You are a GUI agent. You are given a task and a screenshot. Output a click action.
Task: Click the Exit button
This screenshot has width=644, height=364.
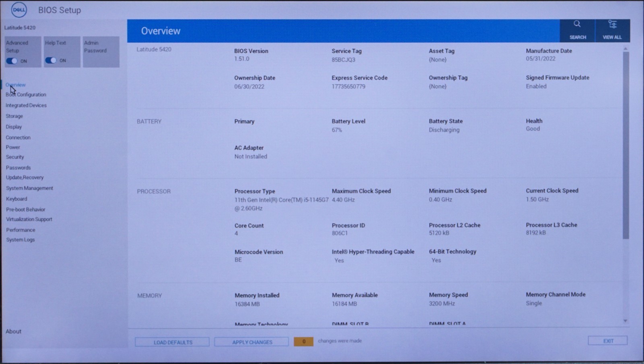coord(608,341)
